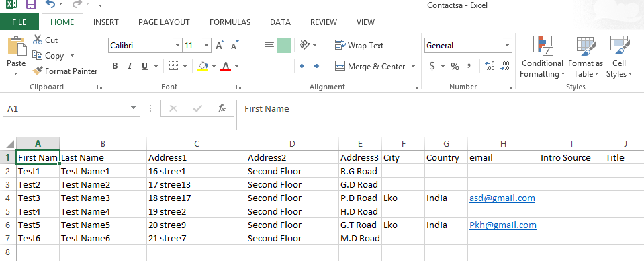The image size is (644, 261).
Task: Click the formula bar Cancel X
Action: [173, 109]
